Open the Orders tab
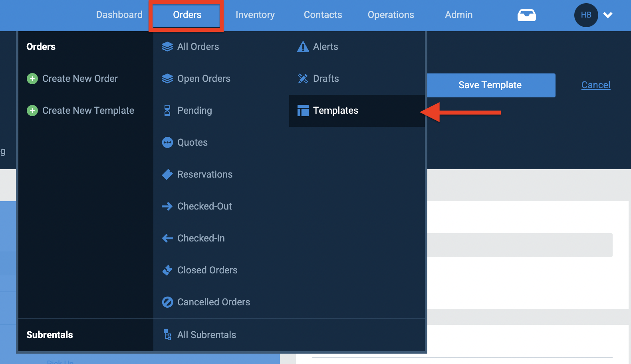The width and height of the screenshot is (631, 364). 187,15
